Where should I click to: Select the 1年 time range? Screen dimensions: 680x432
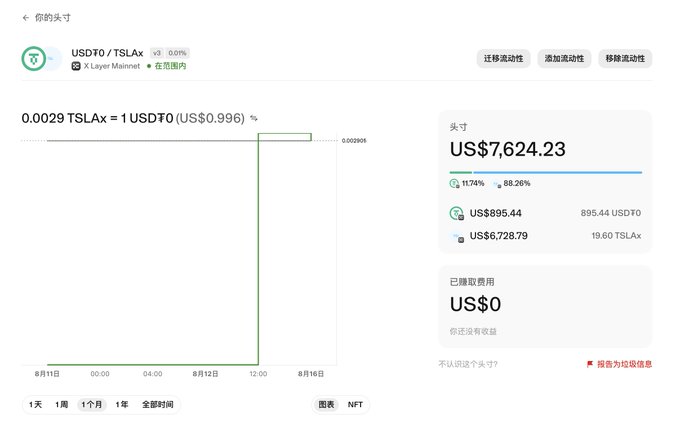click(122, 405)
